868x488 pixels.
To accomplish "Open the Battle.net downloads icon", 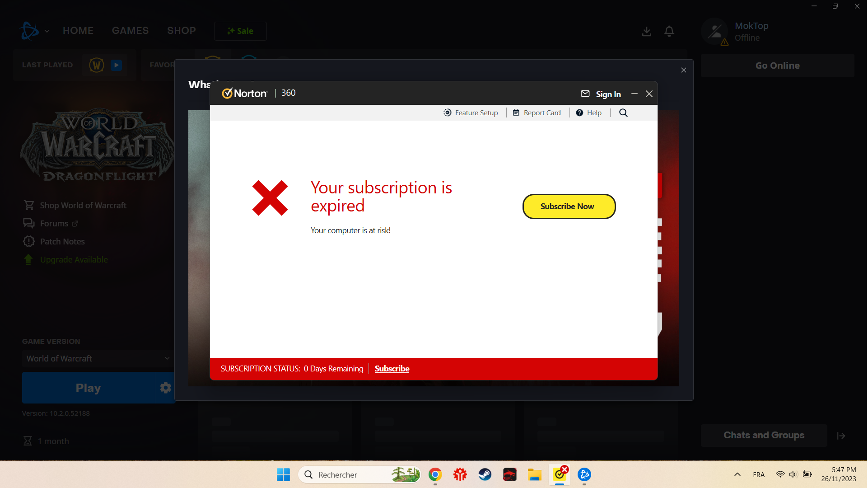I will tap(647, 31).
